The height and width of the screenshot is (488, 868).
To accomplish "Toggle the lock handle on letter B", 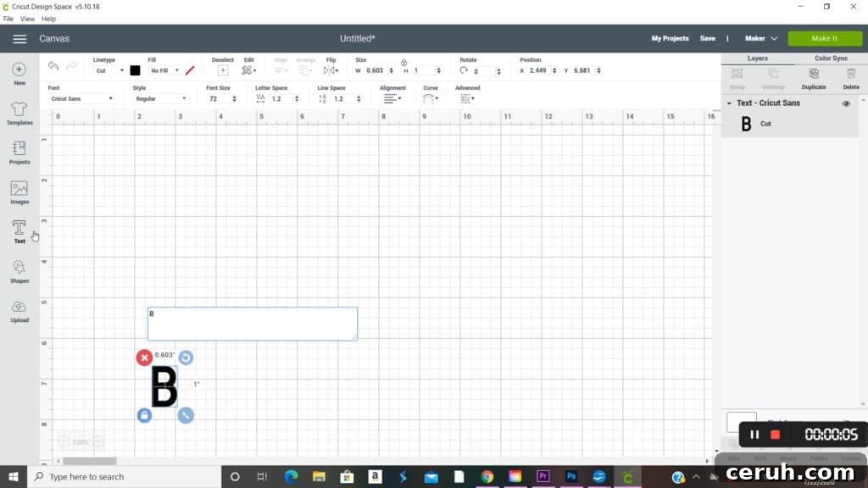I will point(144,415).
